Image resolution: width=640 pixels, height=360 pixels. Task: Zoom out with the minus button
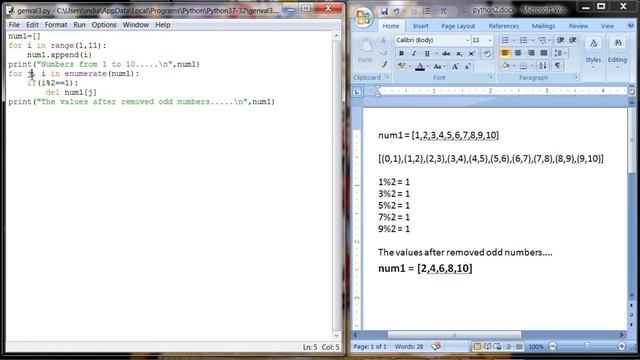(553, 347)
